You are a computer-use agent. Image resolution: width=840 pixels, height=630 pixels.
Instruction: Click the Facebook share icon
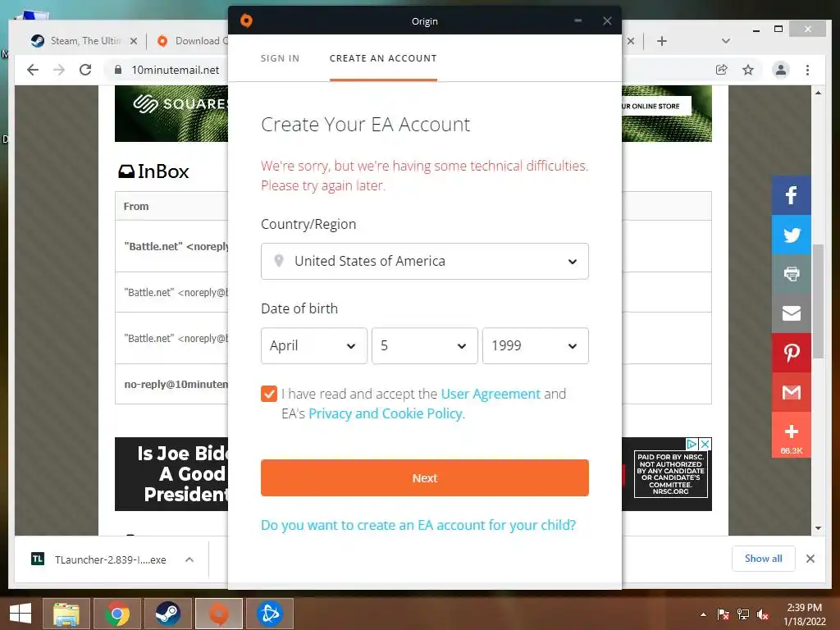tap(792, 195)
